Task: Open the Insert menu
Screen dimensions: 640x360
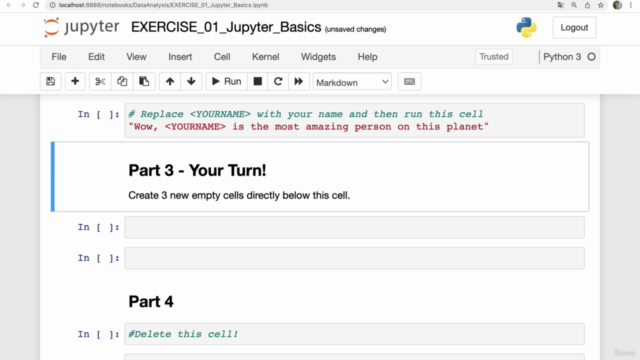Action: pyautogui.click(x=180, y=57)
